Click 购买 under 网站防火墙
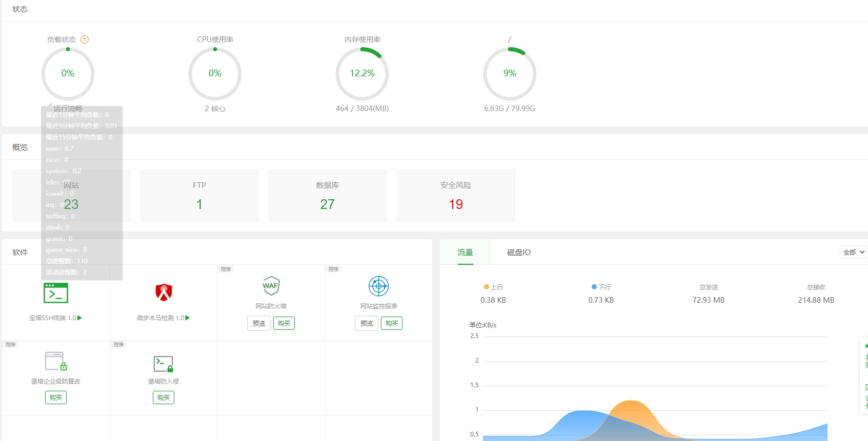868x441 pixels. click(284, 323)
